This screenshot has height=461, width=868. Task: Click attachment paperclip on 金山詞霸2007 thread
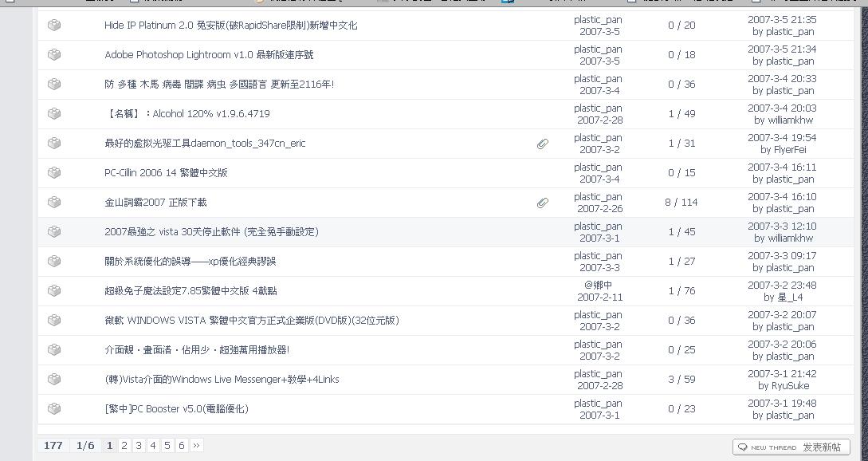543,203
